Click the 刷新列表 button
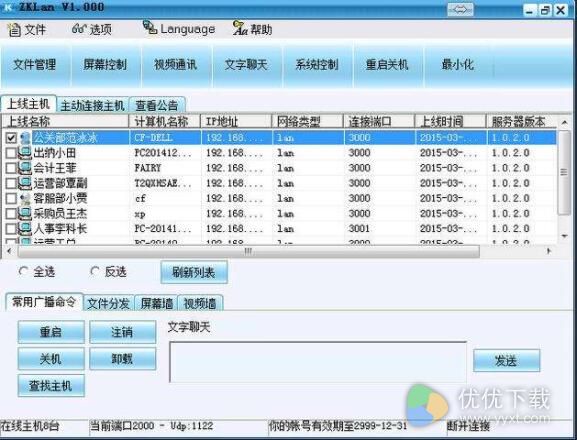The width and height of the screenshot is (577, 440). pos(194,273)
